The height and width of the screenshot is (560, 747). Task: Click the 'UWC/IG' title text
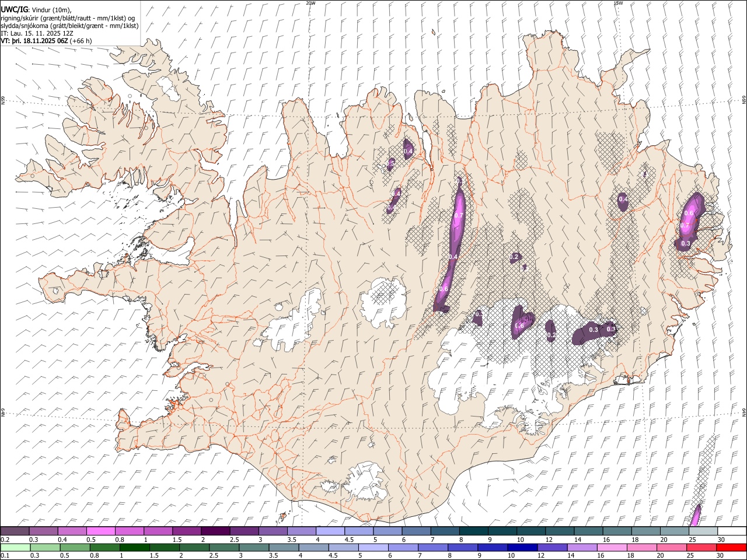pos(14,9)
